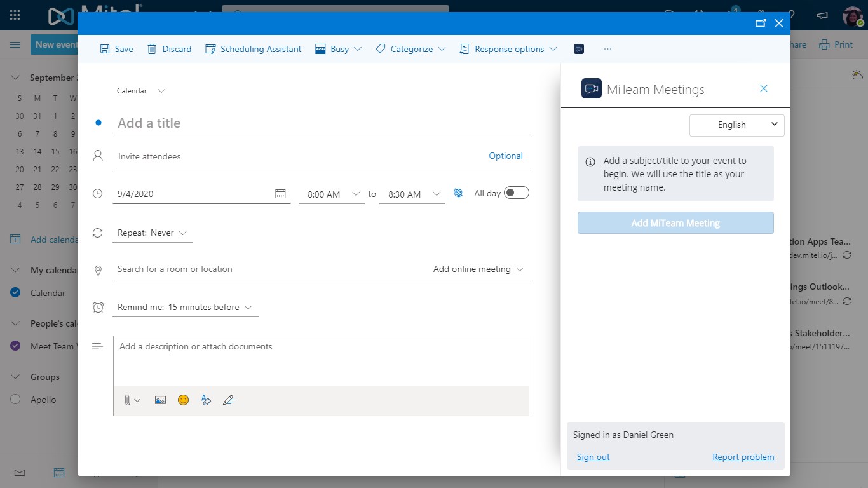Open the weather forecast icon

857,76
